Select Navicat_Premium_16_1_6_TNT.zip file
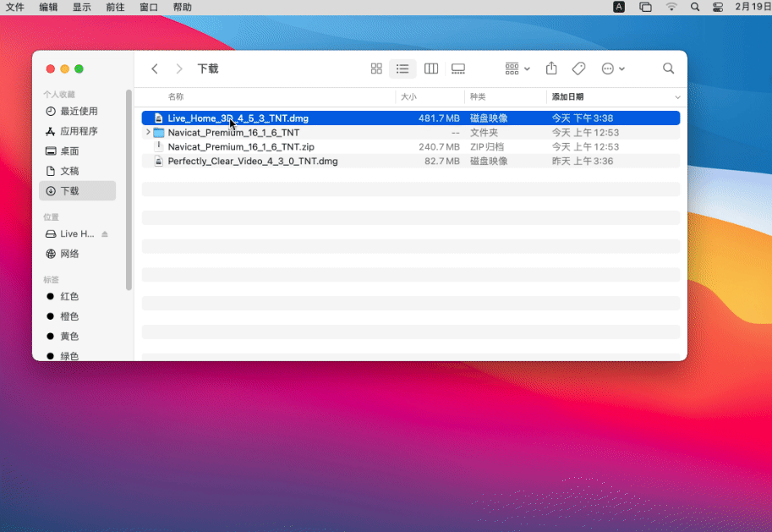The width and height of the screenshot is (772, 532). (411, 147)
